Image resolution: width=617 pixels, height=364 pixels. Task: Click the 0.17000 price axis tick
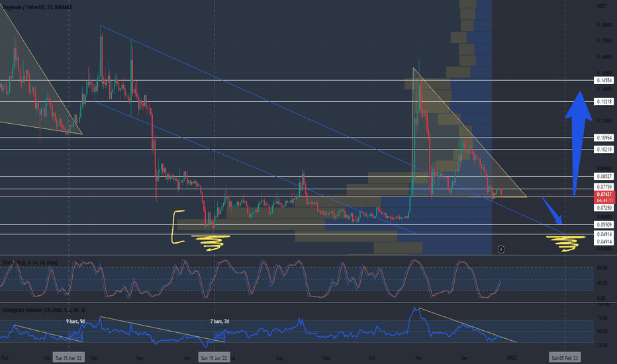point(604,40)
